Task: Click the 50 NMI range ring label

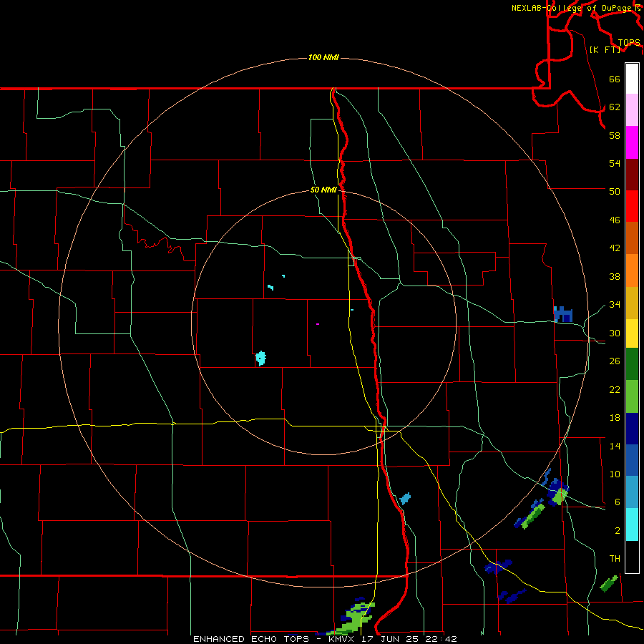Action: pos(323,190)
